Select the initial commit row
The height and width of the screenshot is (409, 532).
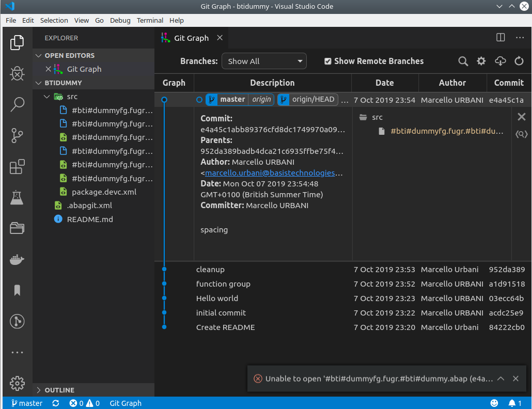[342, 313]
